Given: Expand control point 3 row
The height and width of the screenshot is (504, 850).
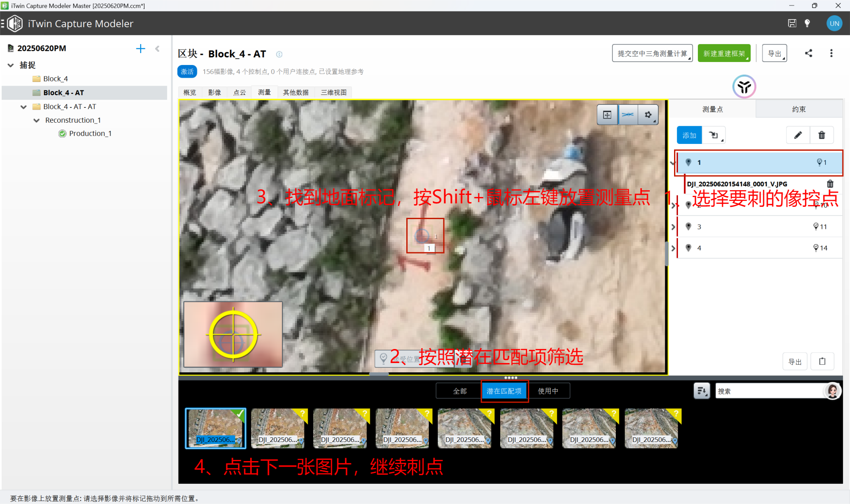Looking at the screenshot, I should click(x=673, y=227).
